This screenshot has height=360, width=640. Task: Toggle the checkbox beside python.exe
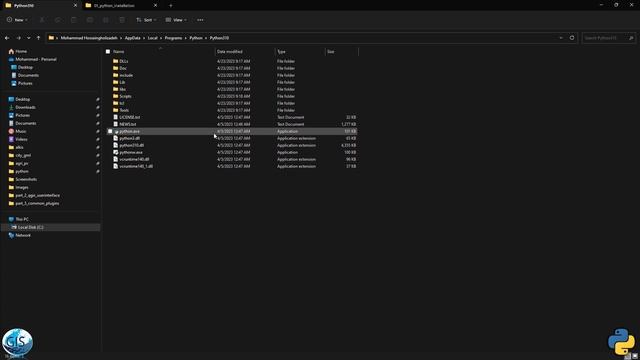(110, 131)
